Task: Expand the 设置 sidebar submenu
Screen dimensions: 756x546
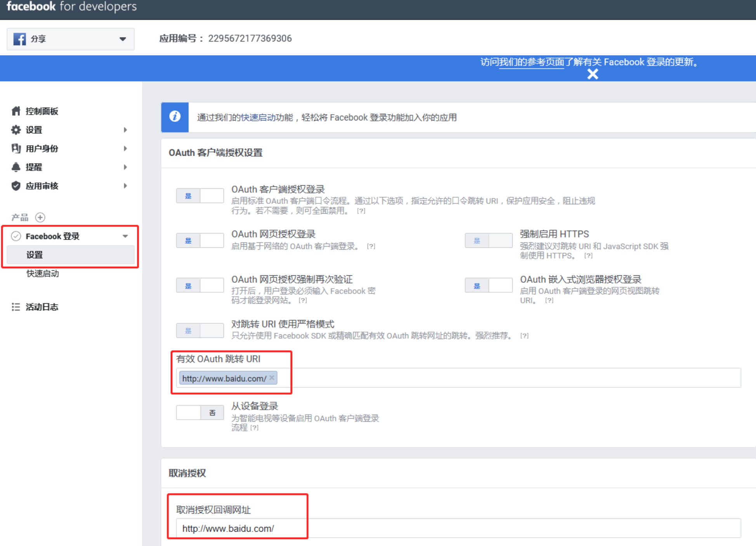Action: [x=125, y=130]
